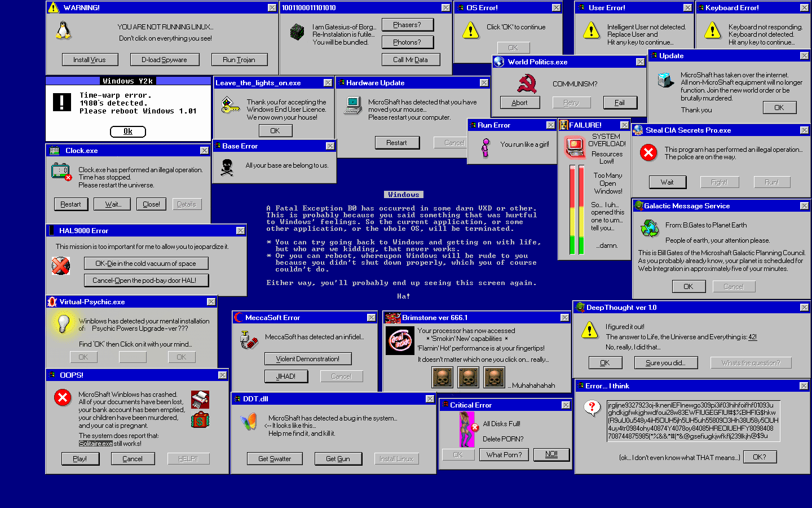Click the woman picture in Critical Error dialog
This screenshot has width=812, height=508.
(x=467, y=430)
